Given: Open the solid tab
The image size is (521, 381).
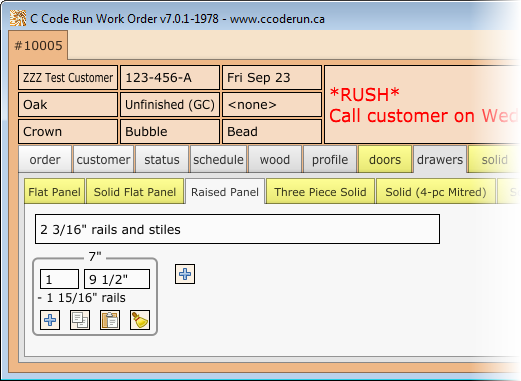Looking at the screenshot, I should pos(494,159).
